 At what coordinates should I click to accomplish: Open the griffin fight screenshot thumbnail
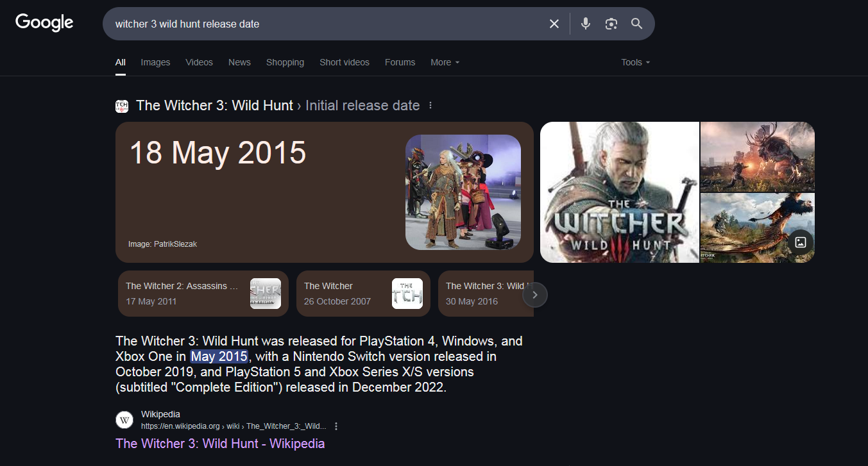(758, 228)
